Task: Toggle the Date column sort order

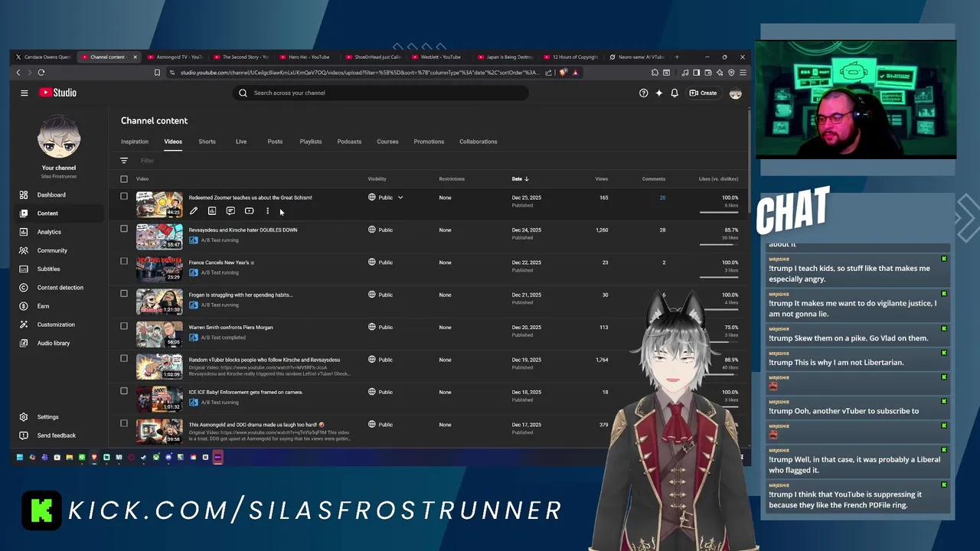Action: pos(521,179)
